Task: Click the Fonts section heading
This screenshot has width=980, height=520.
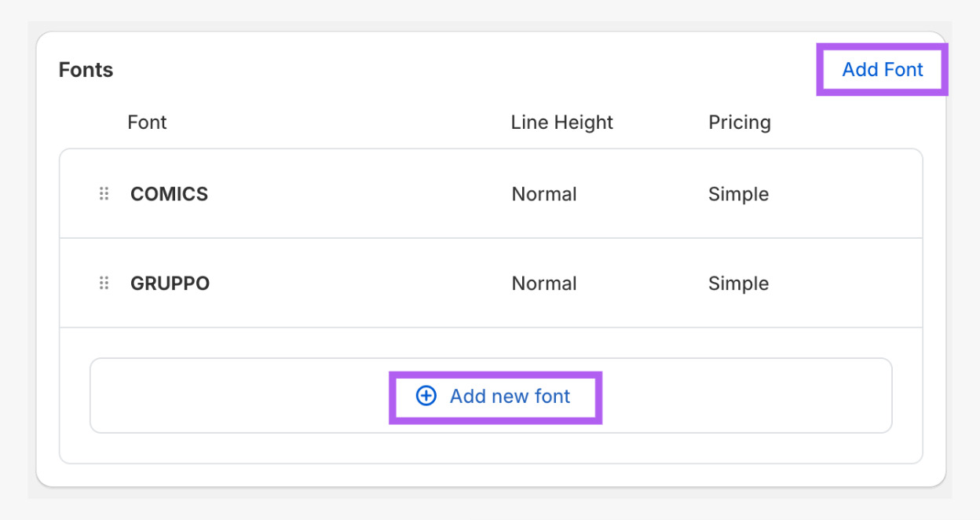Action: (86, 70)
